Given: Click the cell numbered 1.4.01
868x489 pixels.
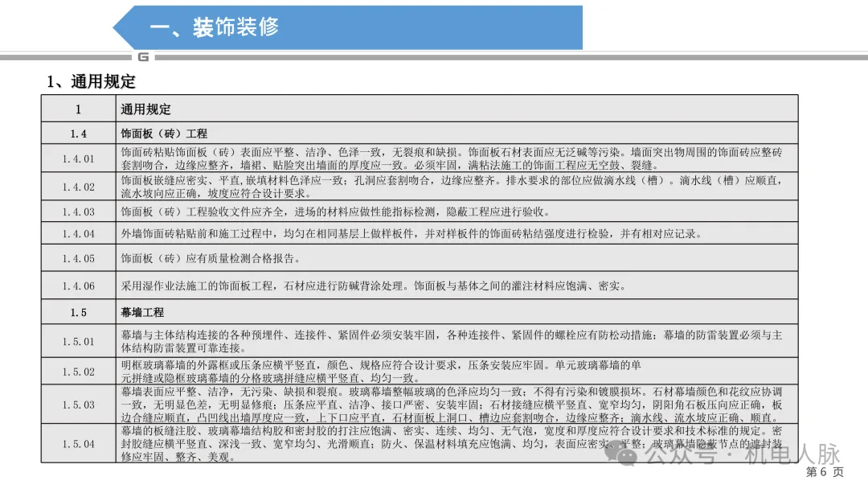Looking at the screenshot, I should (77, 158).
